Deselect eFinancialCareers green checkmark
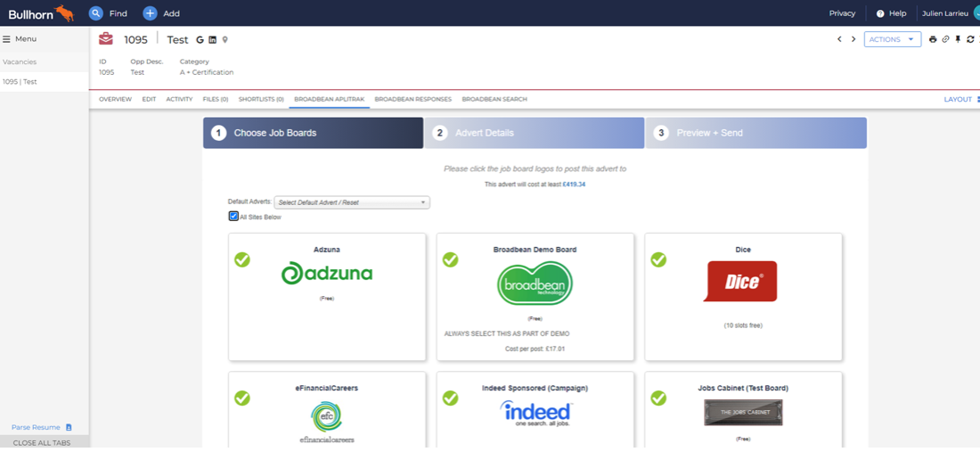 [x=241, y=399]
